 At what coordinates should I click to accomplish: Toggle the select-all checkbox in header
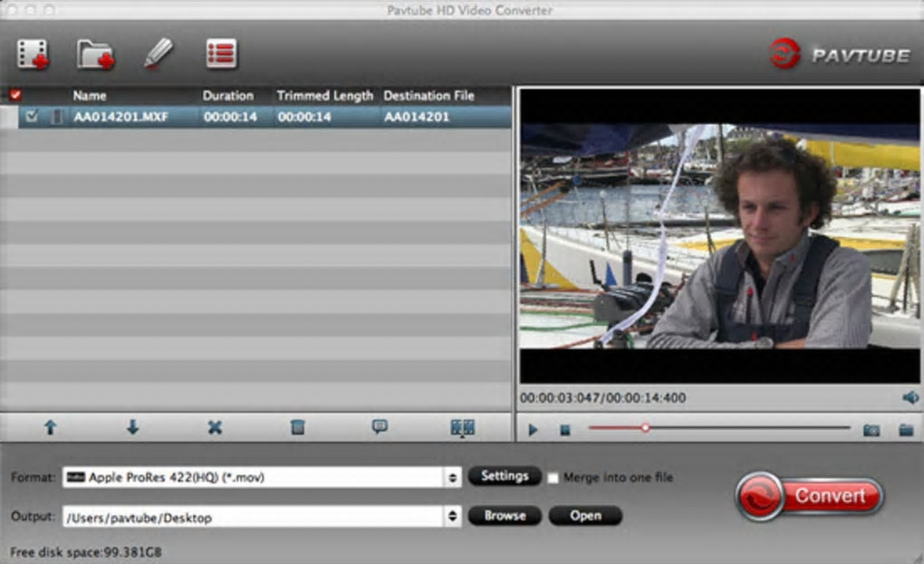[15, 95]
